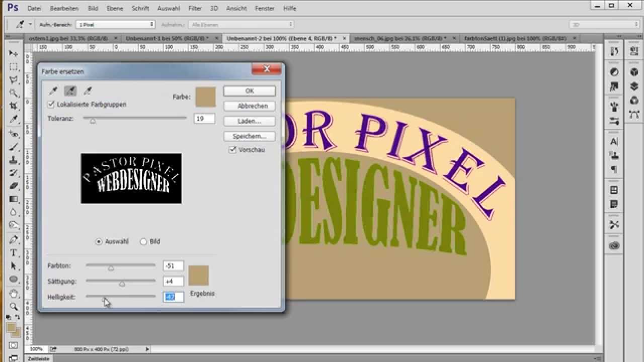
Task: Select the Auswahl radio button
Action: pyautogui.click(x=99, y=242)
